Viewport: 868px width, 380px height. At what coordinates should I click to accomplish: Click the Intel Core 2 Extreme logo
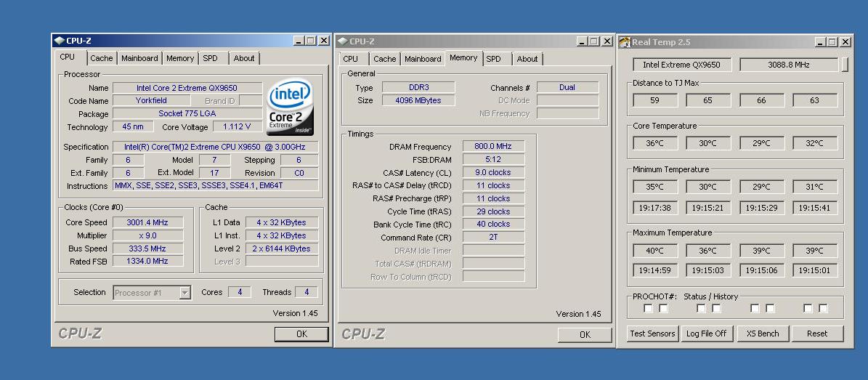tap(291, 107)
